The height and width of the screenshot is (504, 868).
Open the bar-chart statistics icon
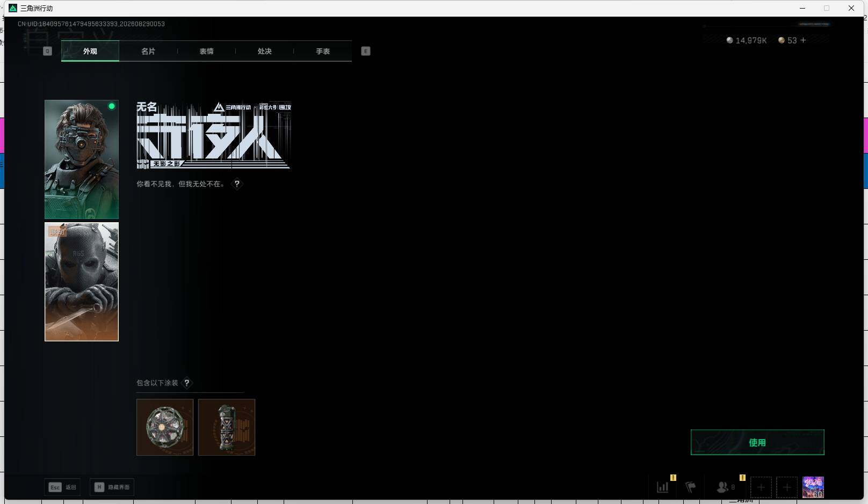click(x=663, y=487)
